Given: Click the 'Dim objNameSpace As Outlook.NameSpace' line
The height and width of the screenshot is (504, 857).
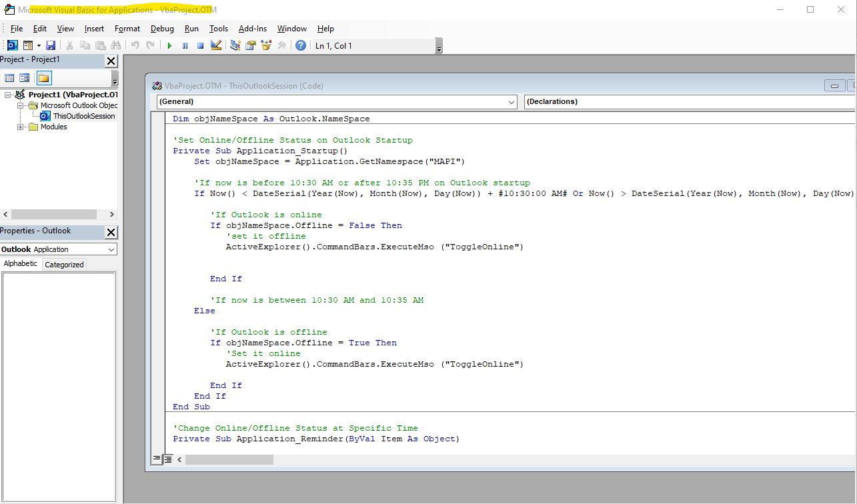Looking at the screenshot, I should click(271, 119).
